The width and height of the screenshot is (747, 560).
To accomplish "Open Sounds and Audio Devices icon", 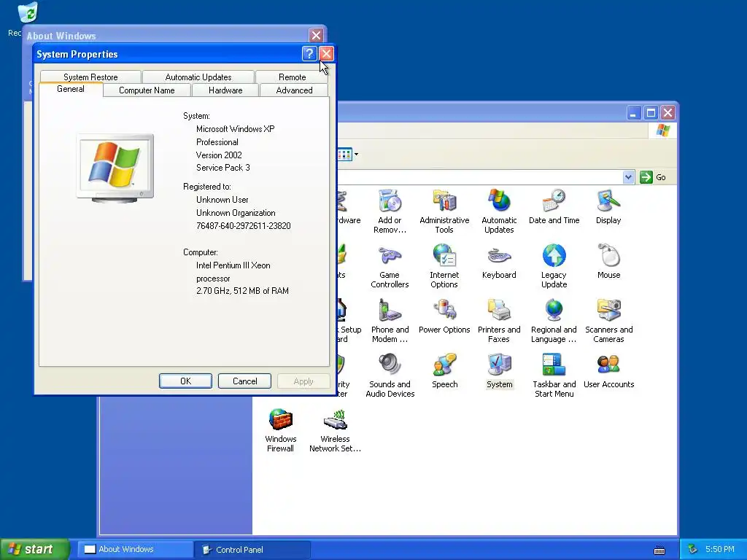I will click(390, 376).
